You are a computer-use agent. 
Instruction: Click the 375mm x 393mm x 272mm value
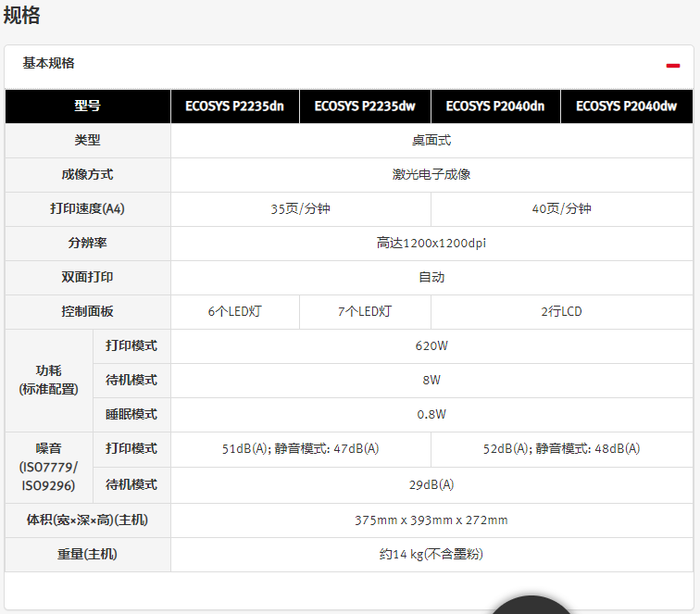coord(431,520)
